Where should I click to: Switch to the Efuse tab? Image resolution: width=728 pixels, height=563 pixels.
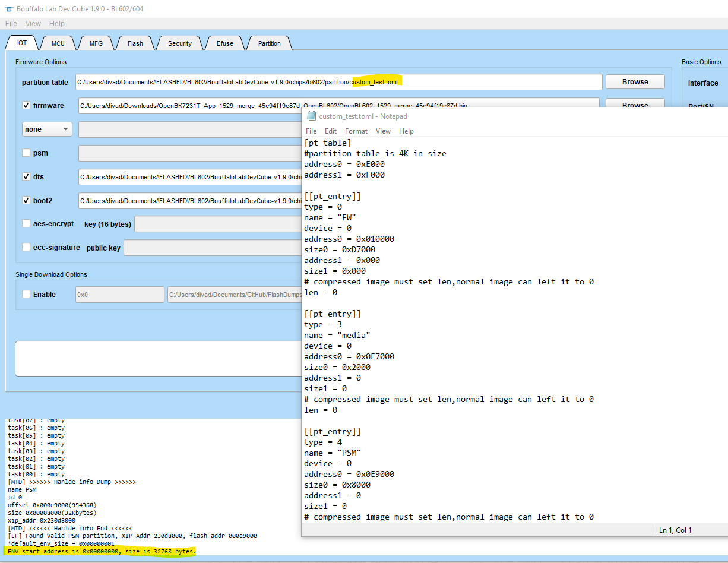225,43
